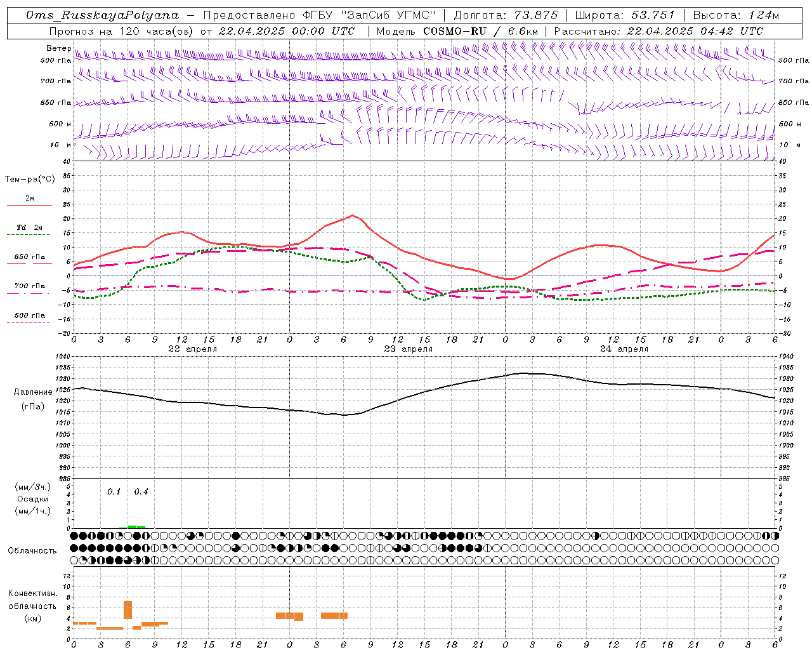
Task: Click the 22 апреля date label
Action: coord(192,349)
